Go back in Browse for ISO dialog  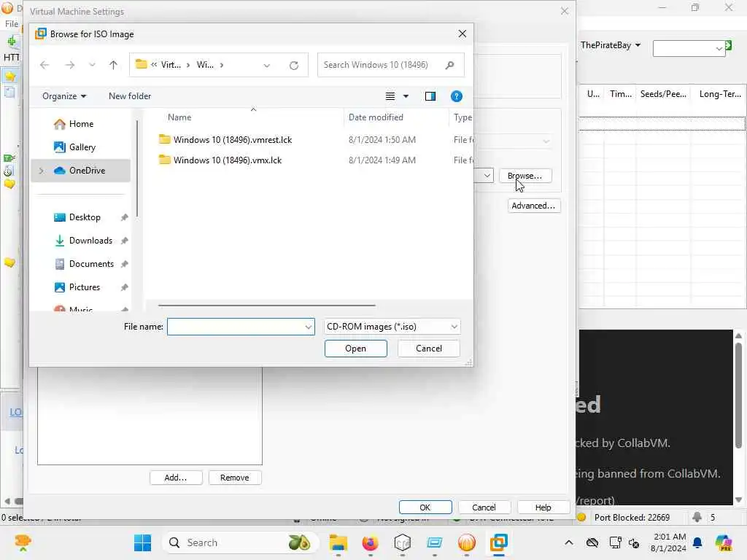point(44,65)
